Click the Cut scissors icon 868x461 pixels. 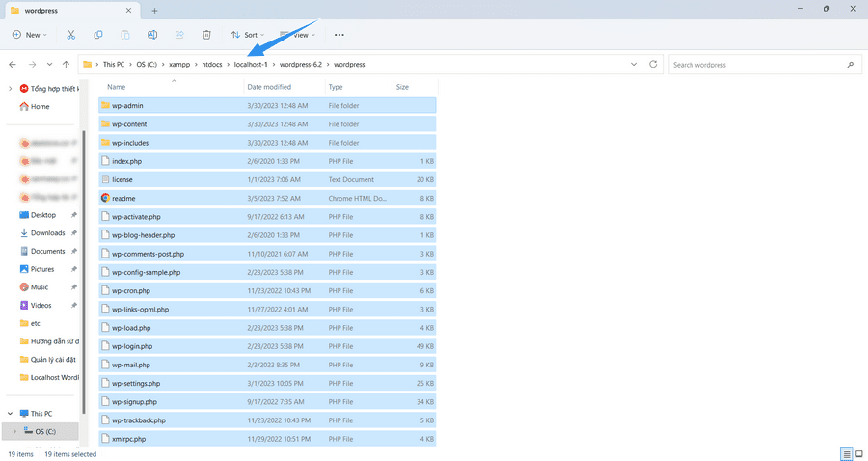pos(70,35)
